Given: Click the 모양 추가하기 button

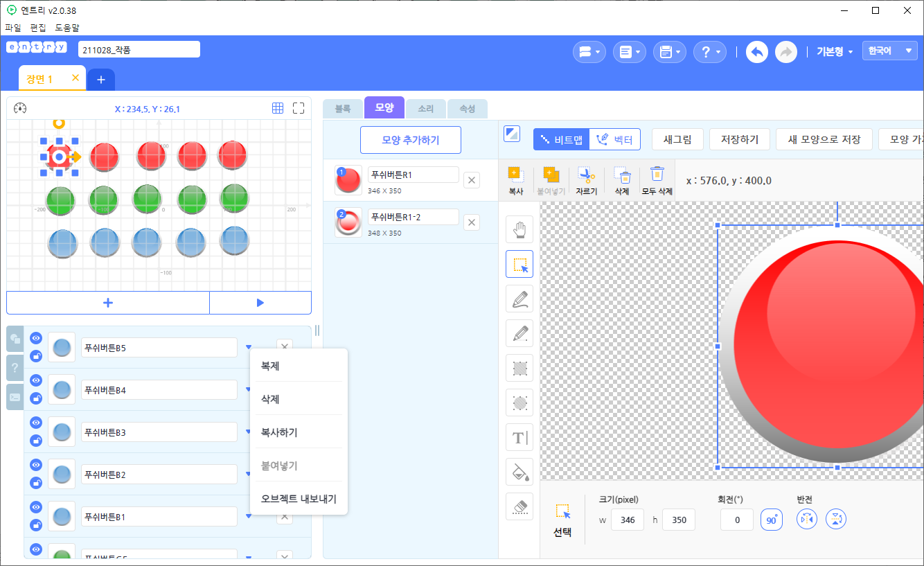Looking at the screenshot, I should 411,140.
